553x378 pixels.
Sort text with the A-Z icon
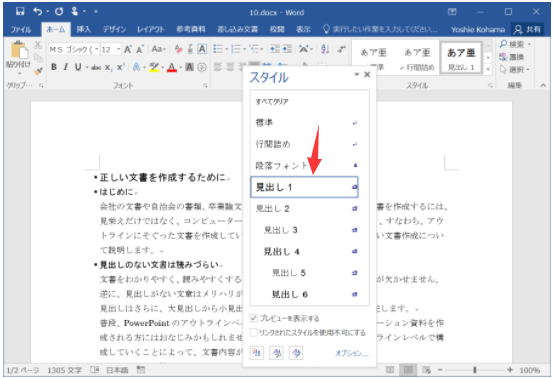(x=325, y=49)
